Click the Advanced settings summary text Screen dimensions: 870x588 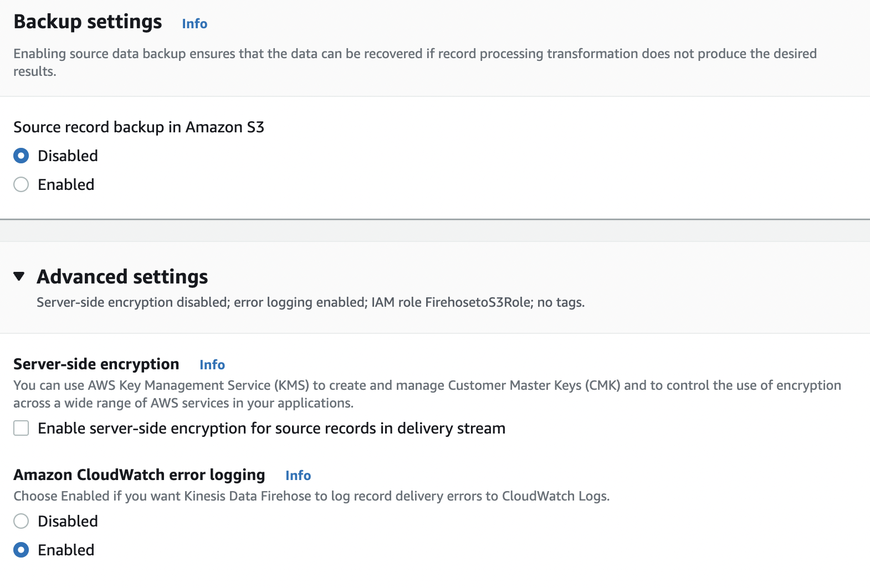pyautogui.click(x=310, y=303)
